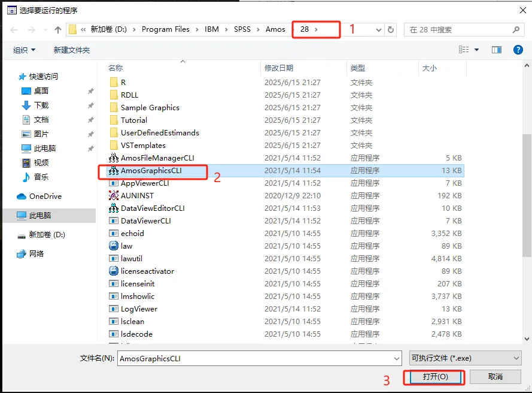Click the file list vertical scrollbar
Image resolution: width=532 pixels, height=393 pixels.
point(527,195)
